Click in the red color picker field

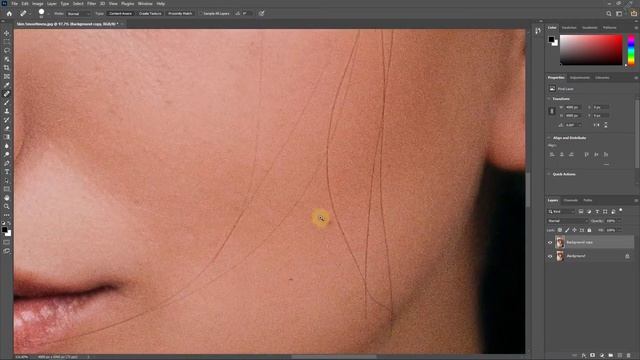591,50
